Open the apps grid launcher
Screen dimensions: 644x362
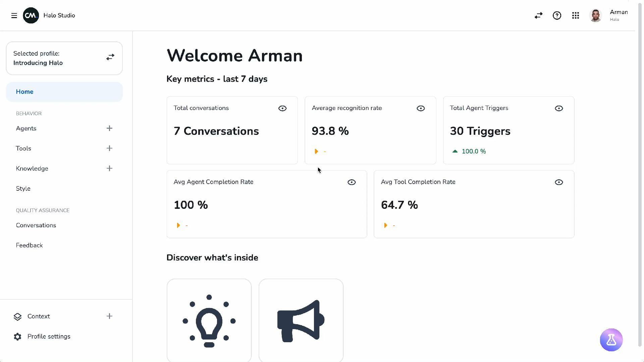(576, 16)
